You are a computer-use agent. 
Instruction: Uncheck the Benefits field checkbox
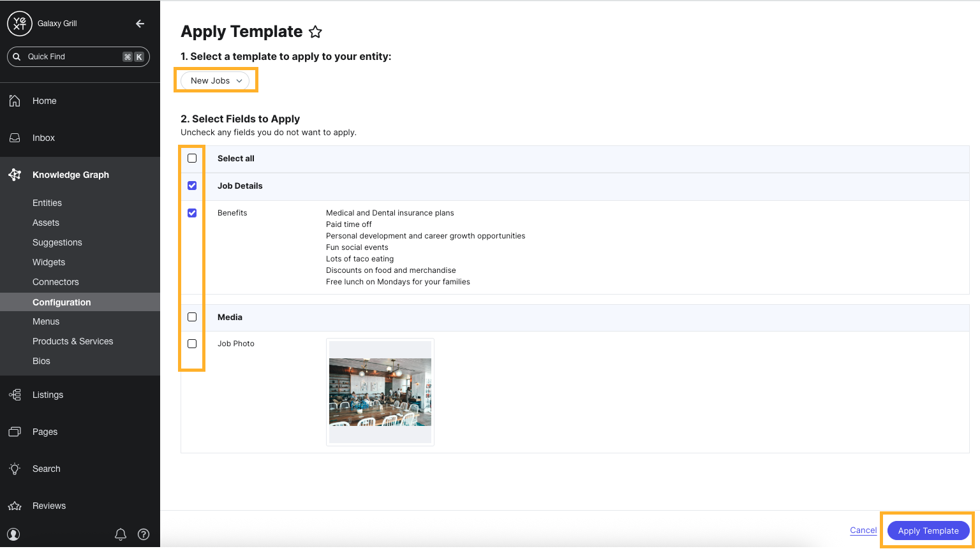coord(192,212)
